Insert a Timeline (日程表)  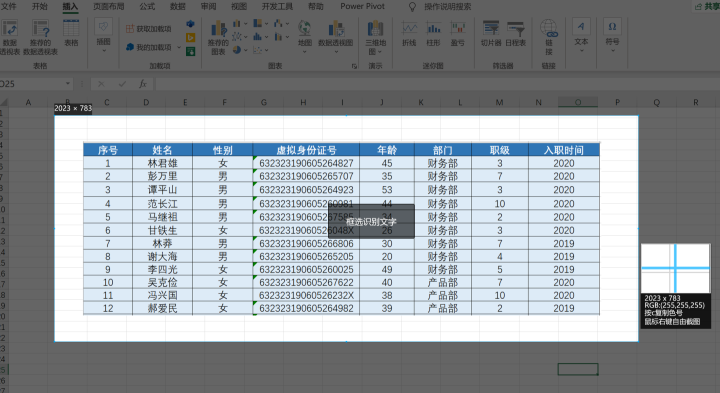click(x=515, y=33)
